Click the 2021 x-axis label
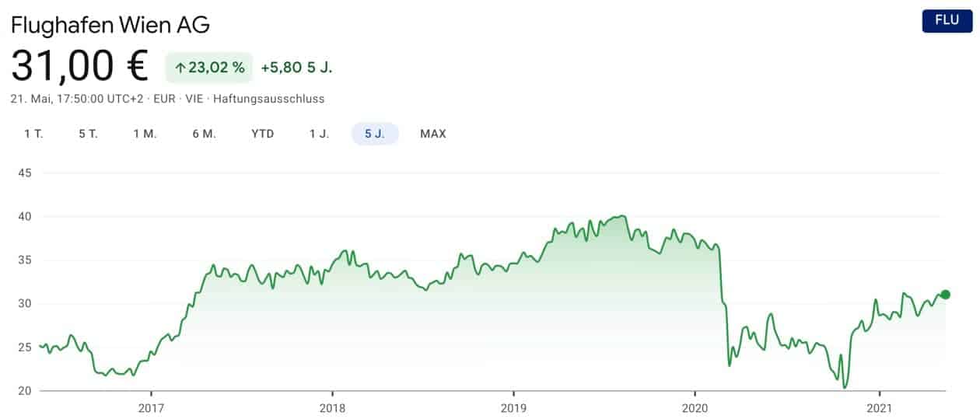 tap(878, 407)
